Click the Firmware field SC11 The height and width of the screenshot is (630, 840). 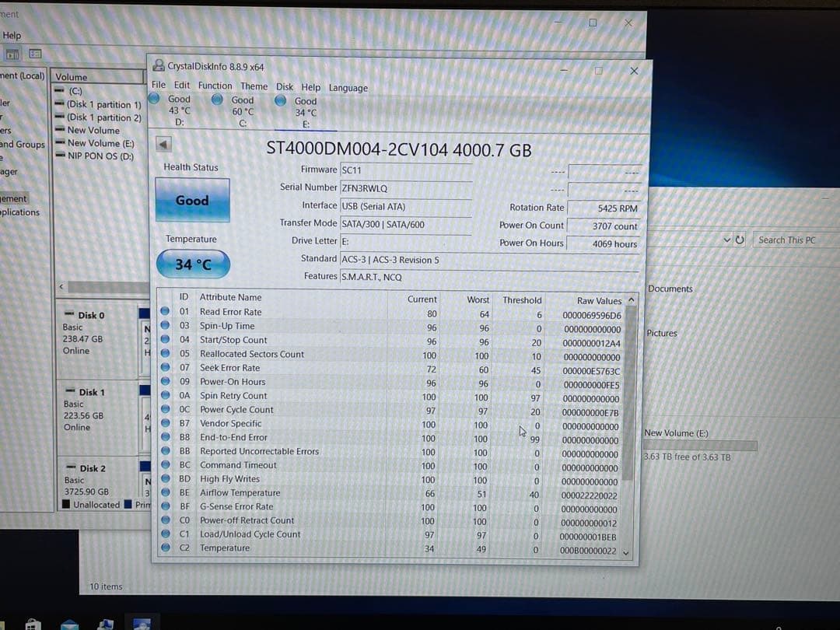(x=405, y=170)
